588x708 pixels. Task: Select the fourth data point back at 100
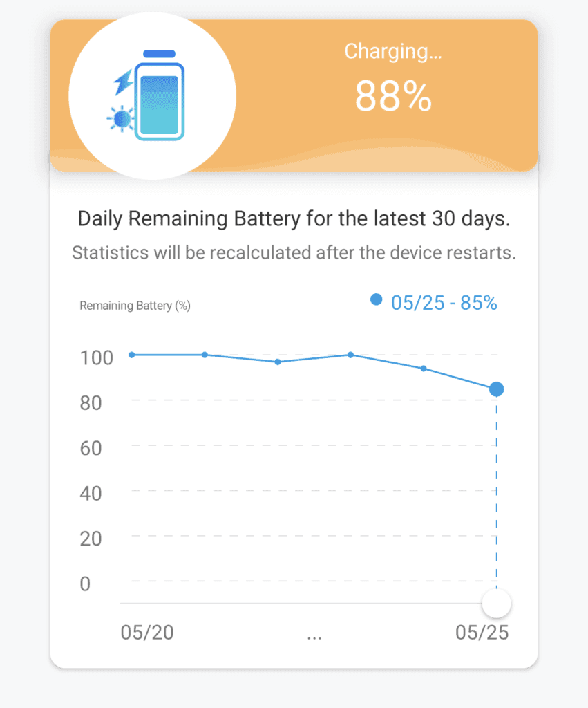click(350, 355)
